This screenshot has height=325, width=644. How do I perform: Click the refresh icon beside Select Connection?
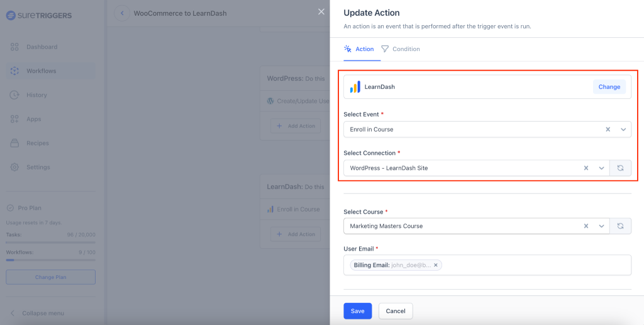(620, 168)
